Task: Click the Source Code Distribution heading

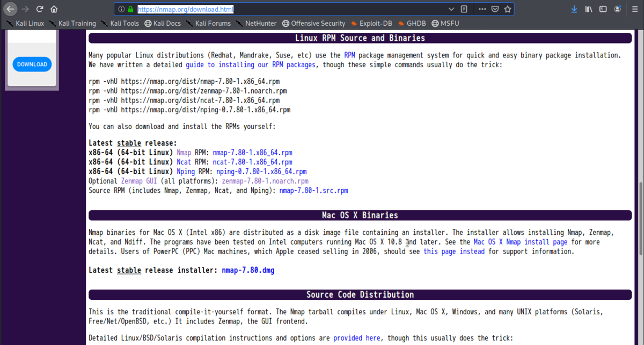Action: (360, 294)
